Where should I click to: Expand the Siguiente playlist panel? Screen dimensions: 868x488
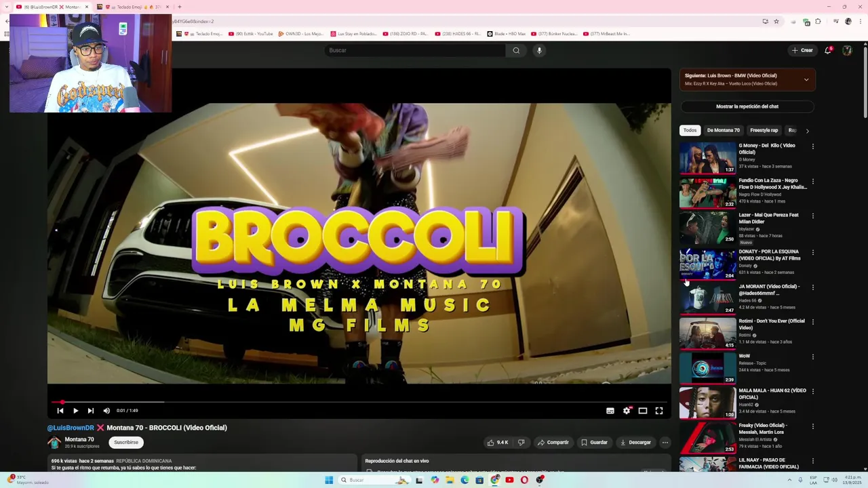tap(806, 80)
